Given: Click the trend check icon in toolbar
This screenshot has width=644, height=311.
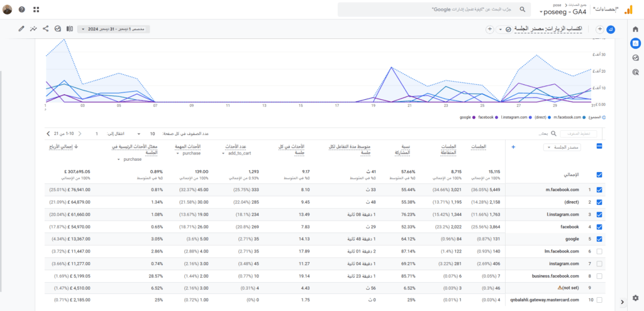Looking at the screenshot, I should point(57,29).
